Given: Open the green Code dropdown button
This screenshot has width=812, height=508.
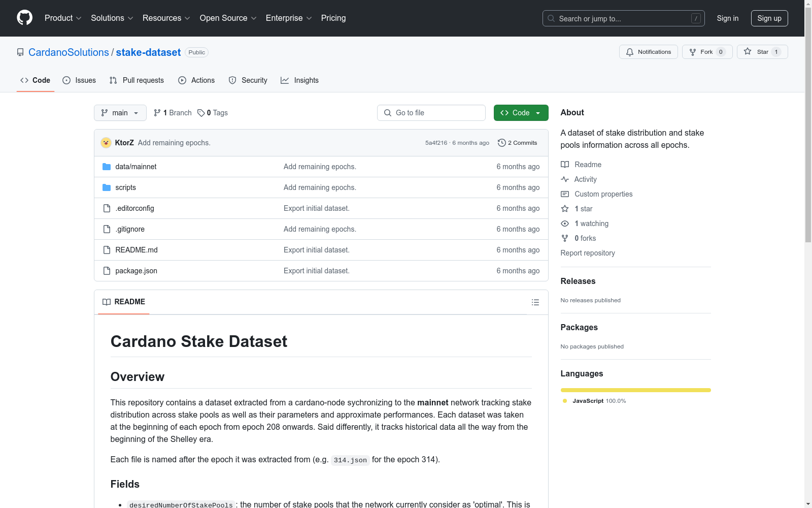Looking at the screenshot, I should [521, 113].
